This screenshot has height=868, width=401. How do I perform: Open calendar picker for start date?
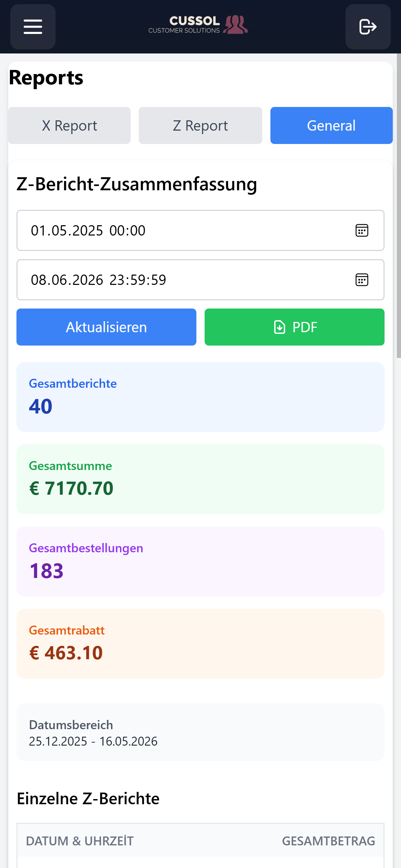tap(362, 230)
